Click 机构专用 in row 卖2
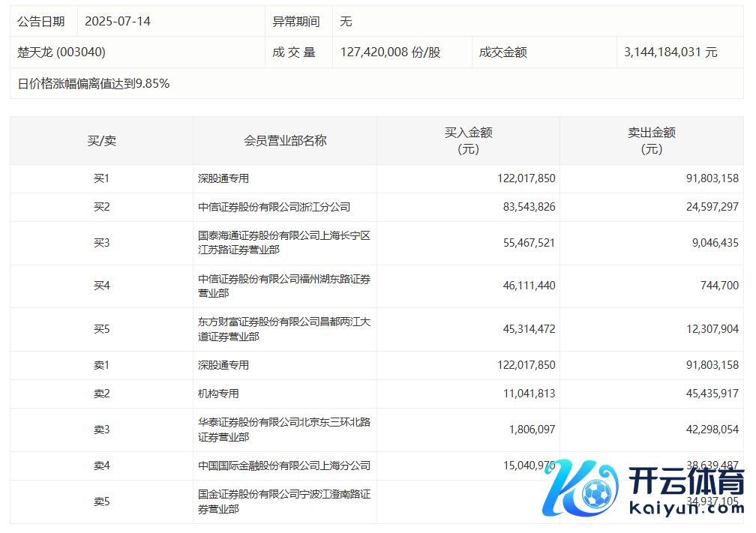The image size is (756, 533). pyautogui.click(x=218, y=394)
